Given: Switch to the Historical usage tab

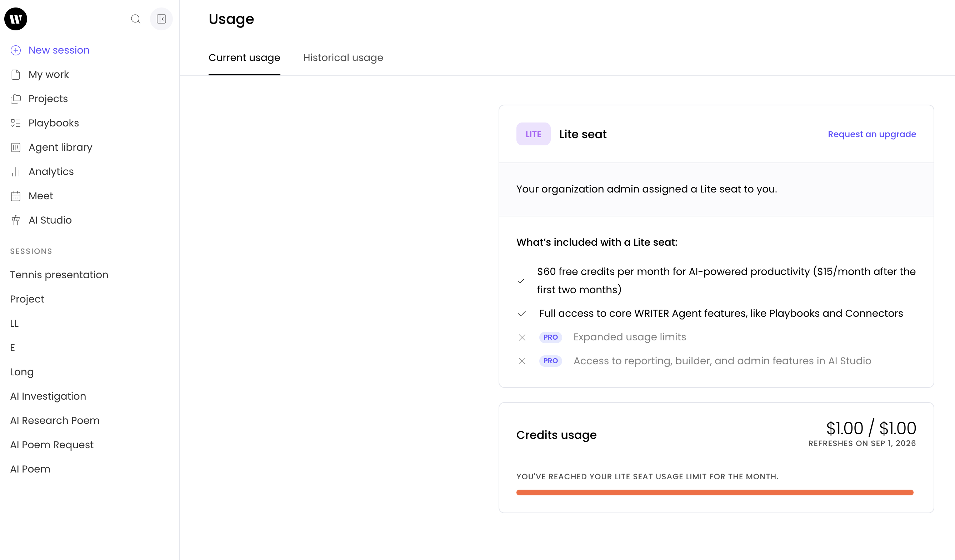Looking at the screenshot, I should pyautogui.click(x=343, y=57).
